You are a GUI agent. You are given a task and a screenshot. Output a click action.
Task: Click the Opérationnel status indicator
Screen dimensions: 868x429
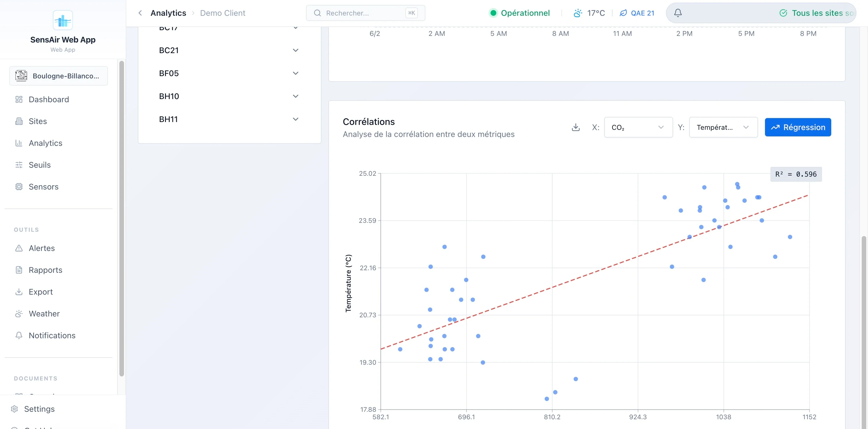(519, 13)
